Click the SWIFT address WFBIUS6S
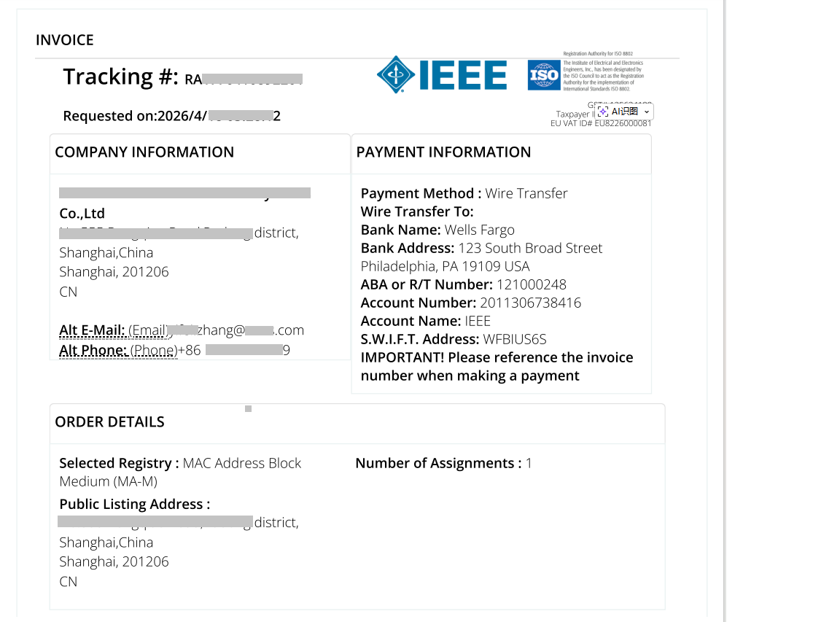Viewport: 840px width, 622px height. point(515,339)
